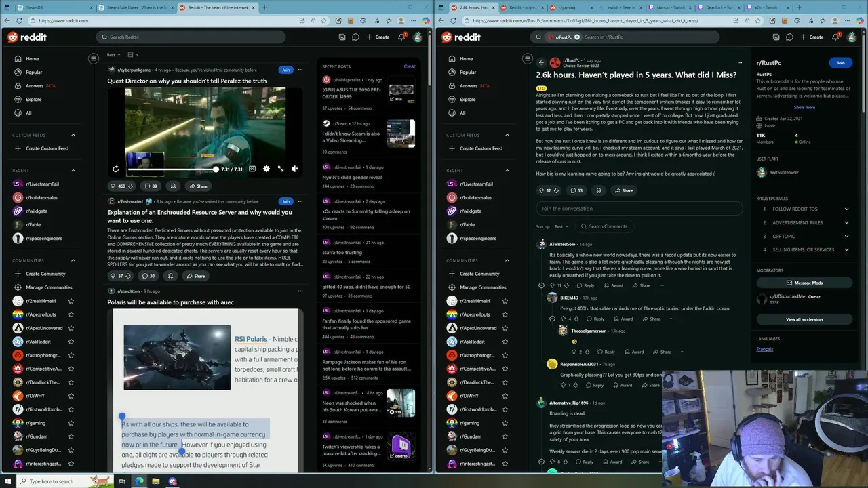Favorite r/DIWHY star in left window sidebar

[x=71, y=396]
